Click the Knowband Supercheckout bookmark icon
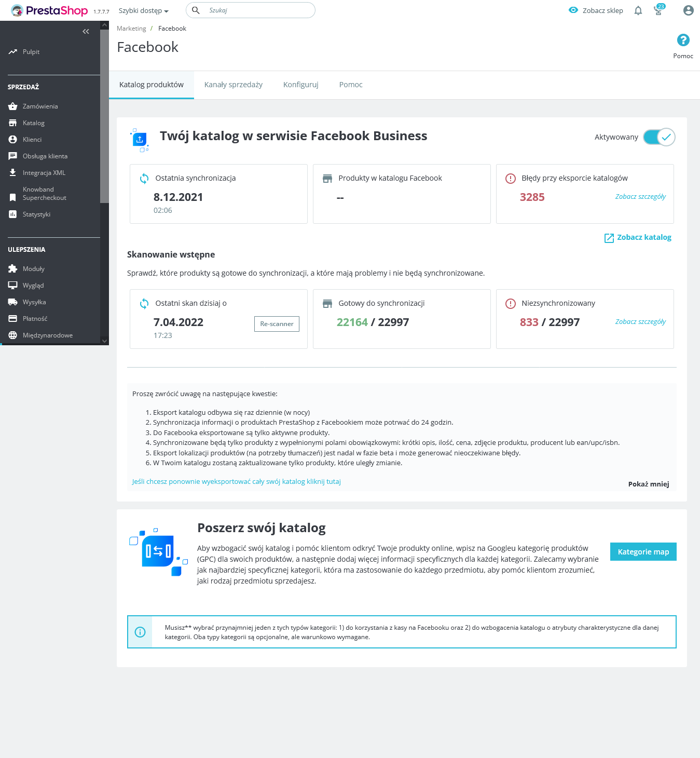700x758 pixels. point(13,197)
